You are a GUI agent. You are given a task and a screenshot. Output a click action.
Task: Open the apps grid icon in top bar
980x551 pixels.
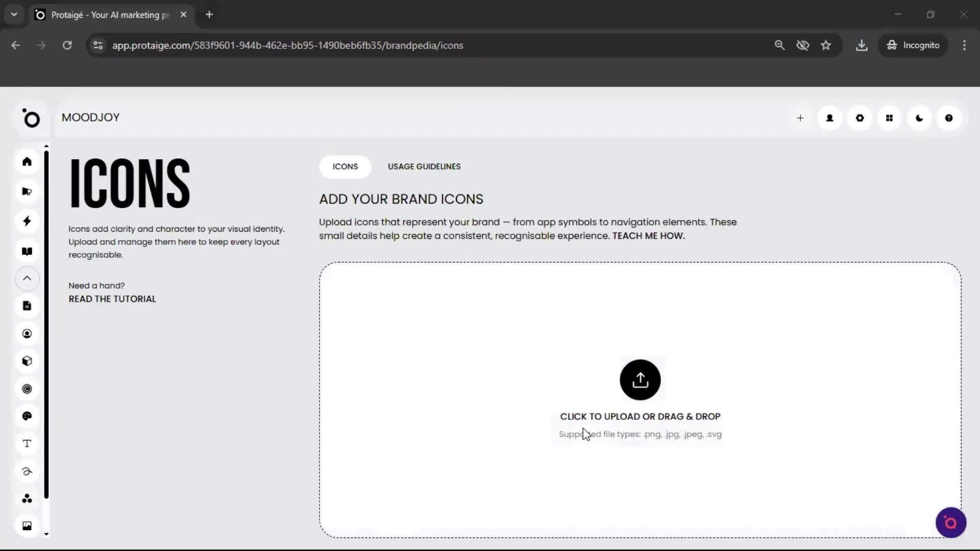[889, 118]
